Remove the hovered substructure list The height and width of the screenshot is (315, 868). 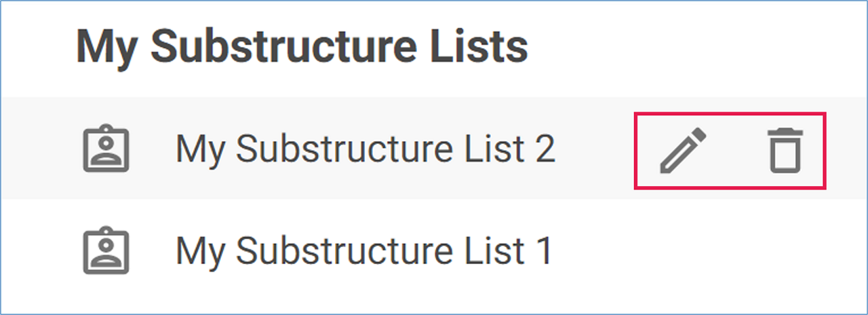785,149
